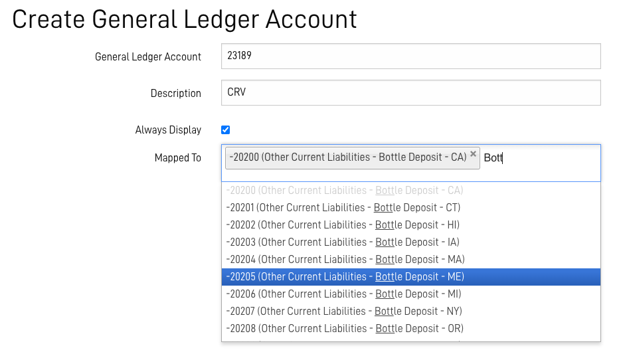Screen dimensions: 621x364
Task: Choose 20203 Bottle Deposit - IA option
Action: pyautogui.click(x=410, y=242)
